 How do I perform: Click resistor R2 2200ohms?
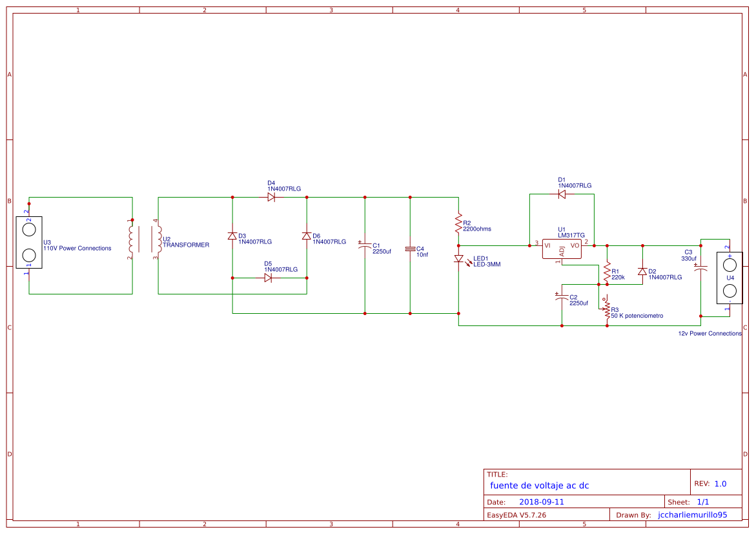pos(458,224)
